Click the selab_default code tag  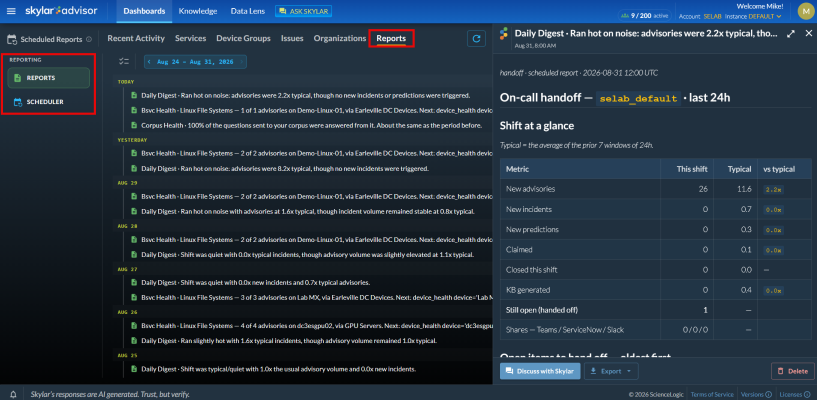coord(638,98)
